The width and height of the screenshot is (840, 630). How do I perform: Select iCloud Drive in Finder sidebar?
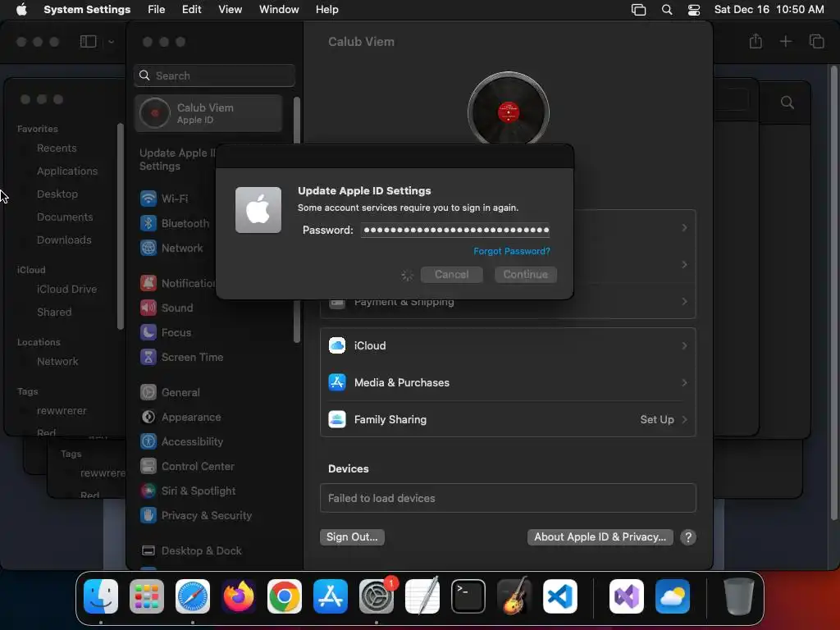click(67, 290)
